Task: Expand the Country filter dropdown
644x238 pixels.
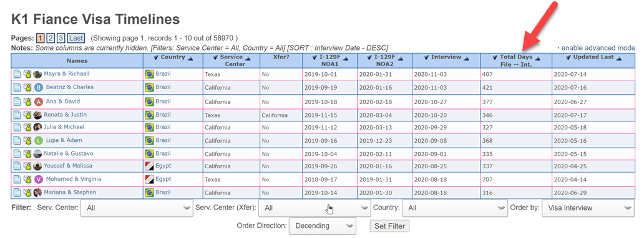Action: pyautogui.click(x=455, y=208)
